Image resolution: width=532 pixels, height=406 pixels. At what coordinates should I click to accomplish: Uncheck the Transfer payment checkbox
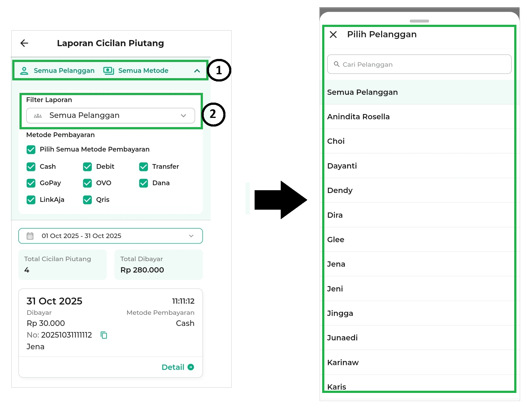click(x=143, y=167)
